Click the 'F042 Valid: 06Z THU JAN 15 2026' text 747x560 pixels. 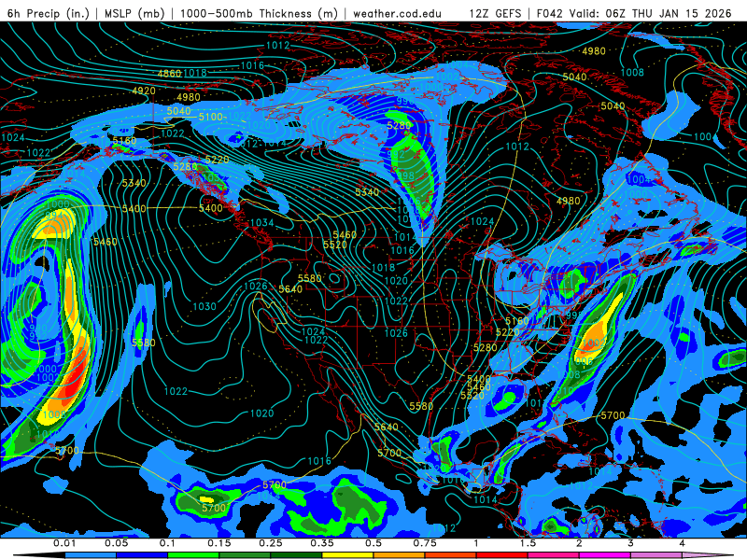[634, 13]
